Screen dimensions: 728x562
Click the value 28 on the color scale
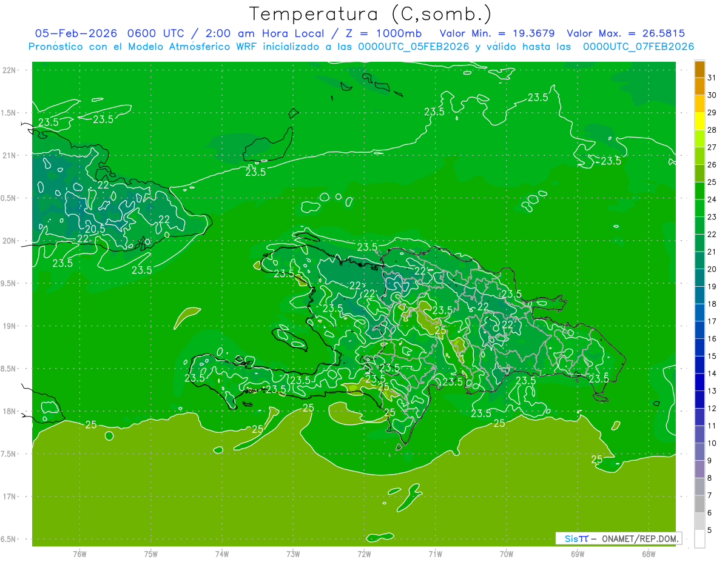(x=712, y=130)
